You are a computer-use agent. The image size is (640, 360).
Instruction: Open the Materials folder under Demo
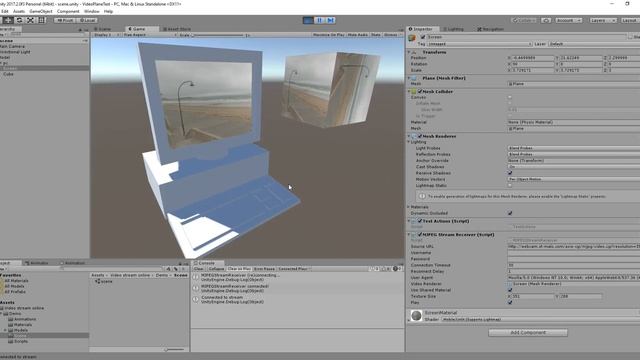20,324
